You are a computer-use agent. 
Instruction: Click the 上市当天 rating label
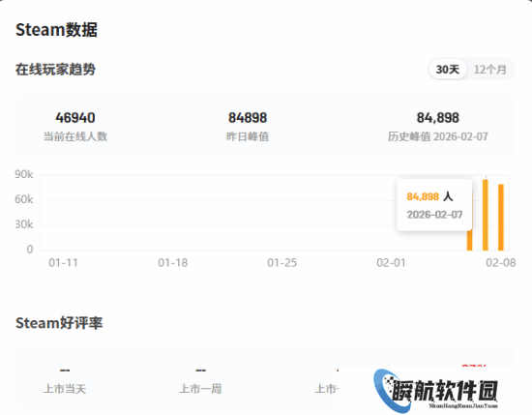click(65, 389)
